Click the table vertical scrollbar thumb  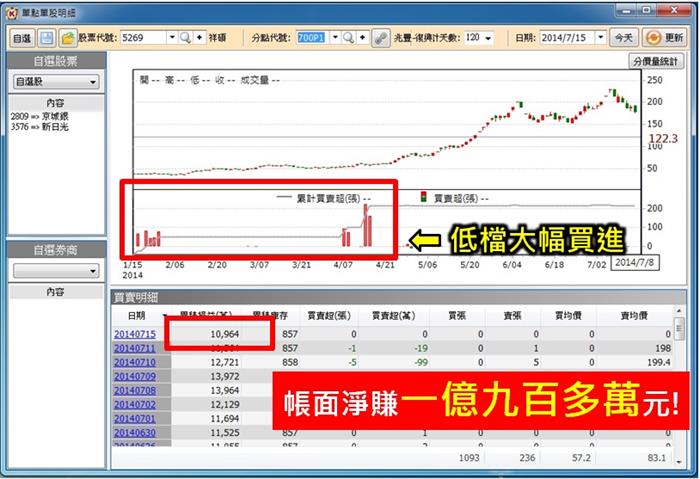coord(679,329)
